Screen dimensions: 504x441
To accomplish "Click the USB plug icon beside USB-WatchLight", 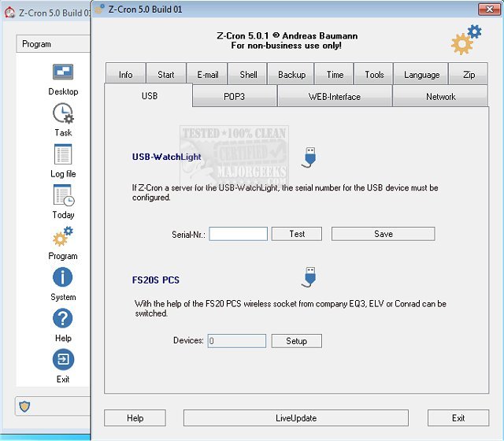I will click(x=309, y=157).
